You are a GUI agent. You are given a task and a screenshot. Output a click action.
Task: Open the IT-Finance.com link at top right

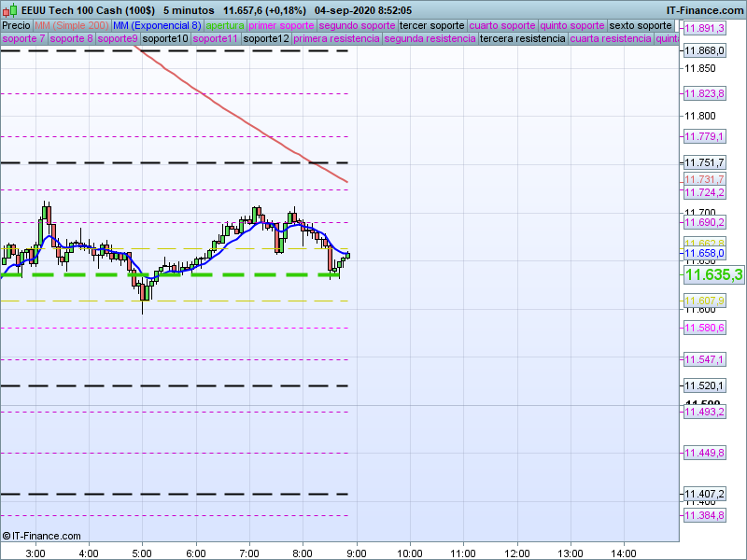[x=705, y=9]
